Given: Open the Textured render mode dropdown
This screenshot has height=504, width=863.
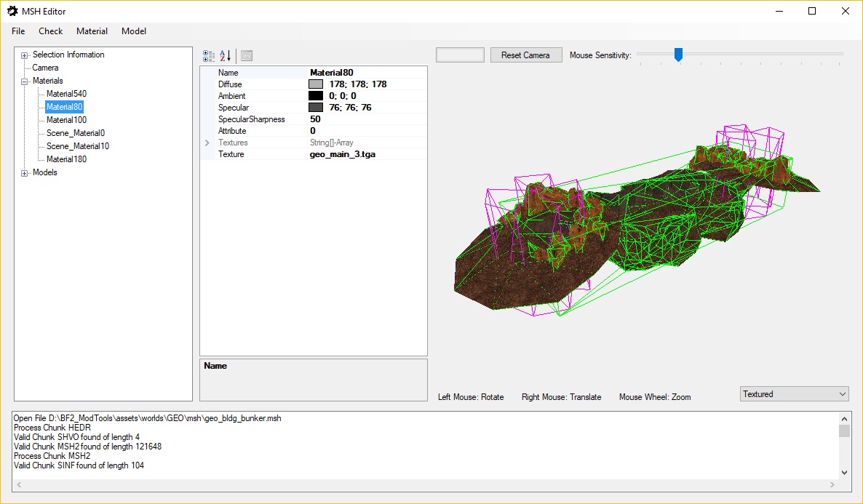Looking at the screenshot, I should 794,394.
